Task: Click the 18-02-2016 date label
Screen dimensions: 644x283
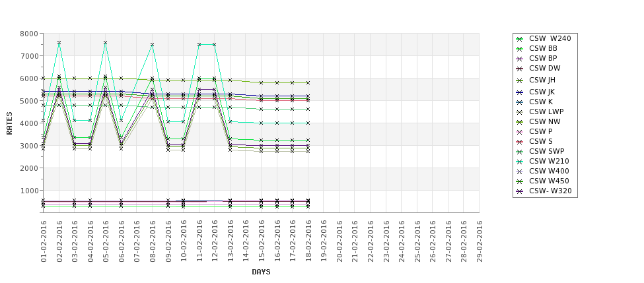Action: coord(308,241)
